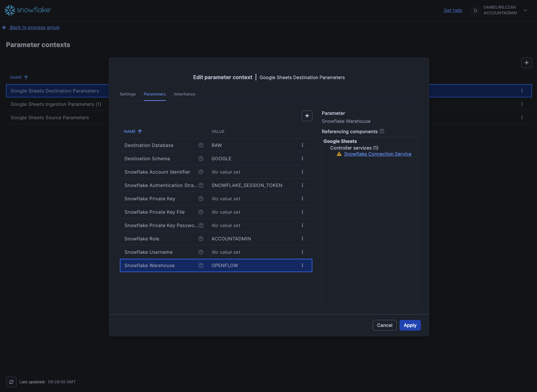Open the Snowflake Connection Service link

pos(377,154)
